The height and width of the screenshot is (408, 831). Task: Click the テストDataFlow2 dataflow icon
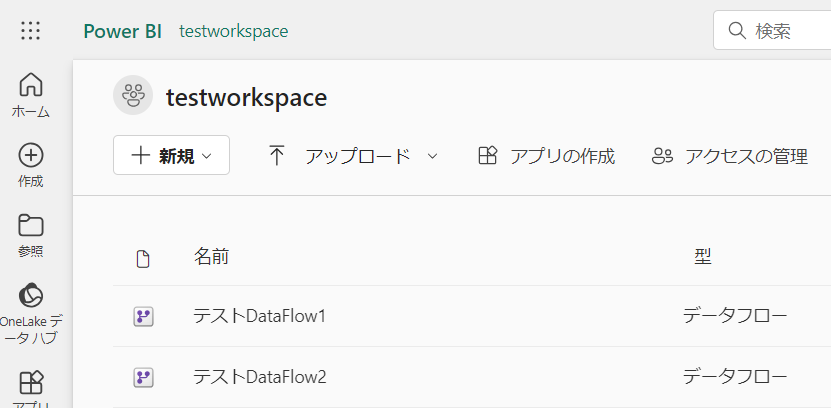tap(143, 377)
